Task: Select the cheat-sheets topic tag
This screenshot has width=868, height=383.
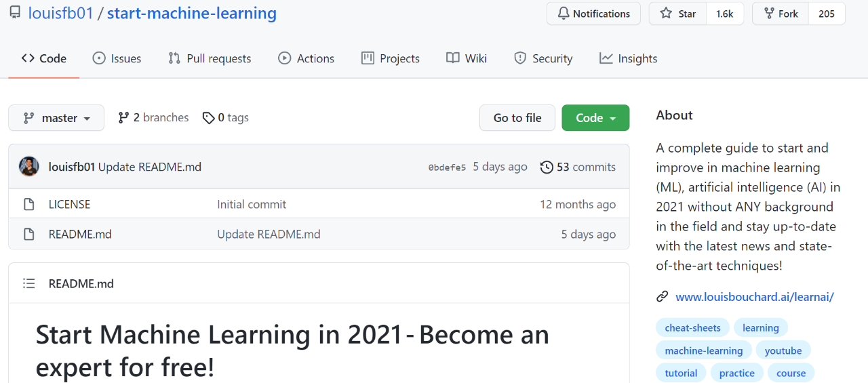Action: click(x=692, y=328)
